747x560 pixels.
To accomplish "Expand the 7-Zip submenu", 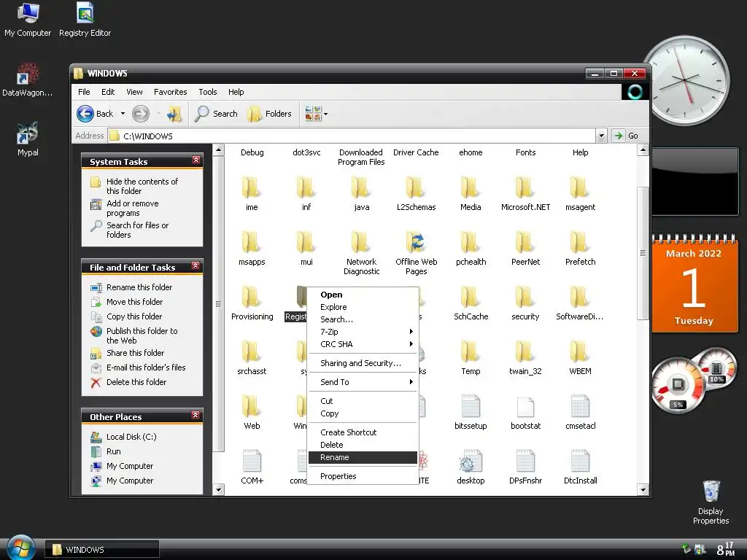I will click(x=363, y=332).
